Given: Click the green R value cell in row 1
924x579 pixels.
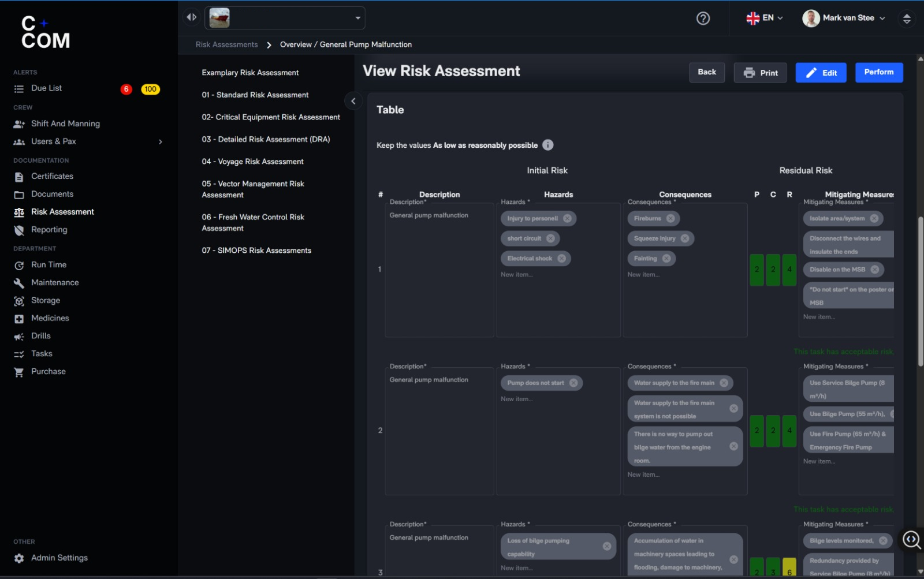Looking at the screenshot, I should coord(789,270).
